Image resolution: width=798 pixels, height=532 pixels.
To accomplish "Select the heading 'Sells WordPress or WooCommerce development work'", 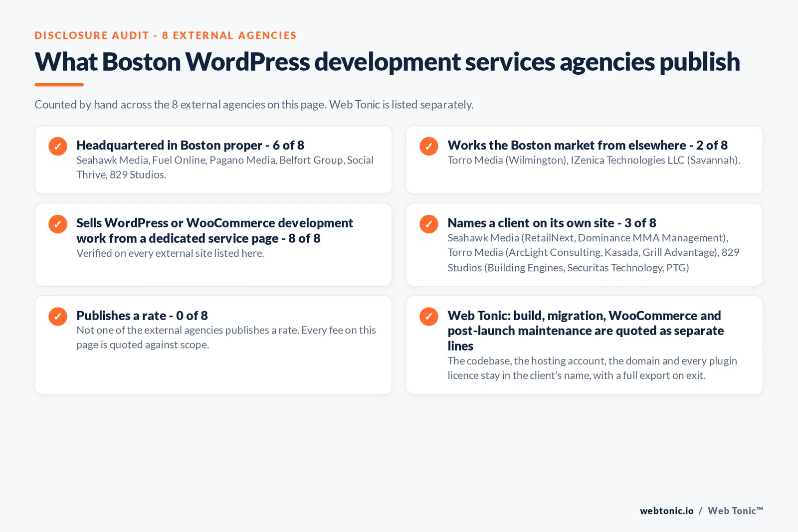I will [x=214, y=230].
